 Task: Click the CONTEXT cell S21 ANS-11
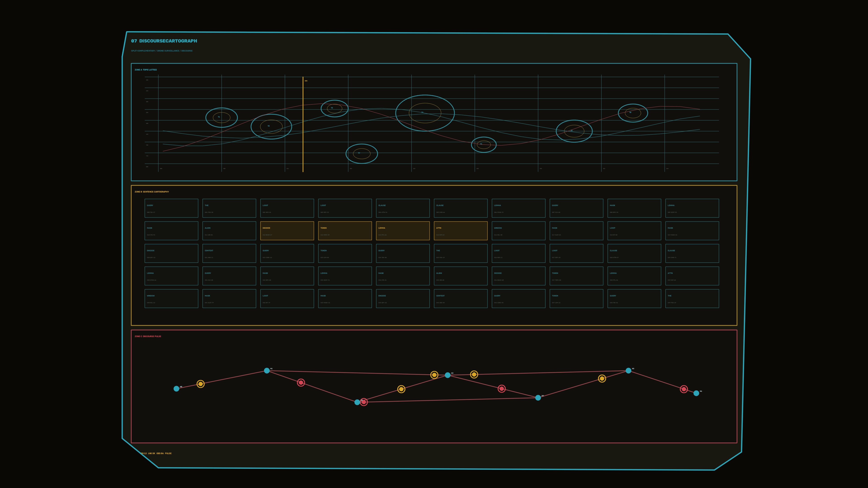pos(229,253)
